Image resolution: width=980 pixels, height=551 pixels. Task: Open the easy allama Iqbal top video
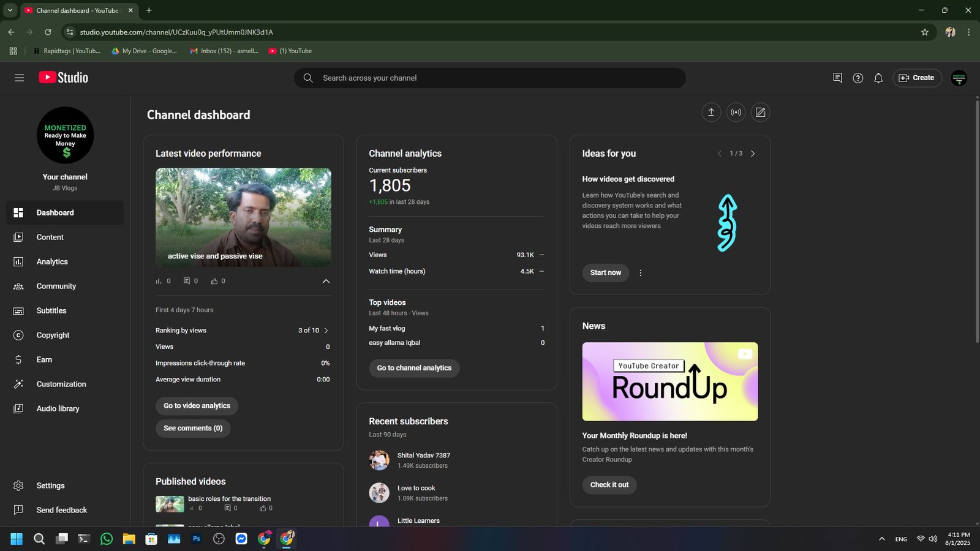click(x=394, y=343)
